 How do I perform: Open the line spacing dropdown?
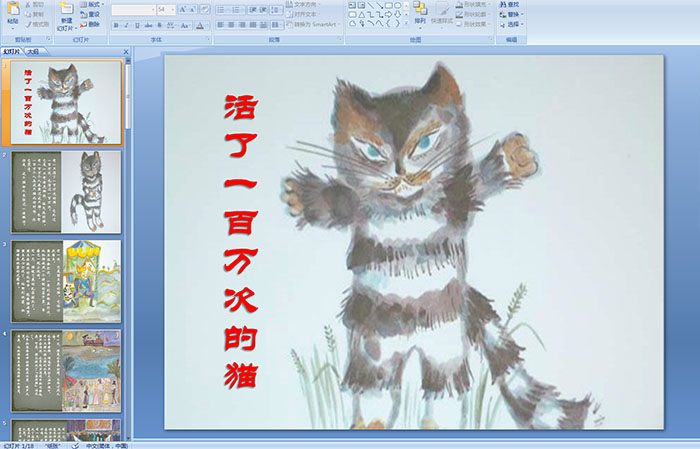click(276, 10)
